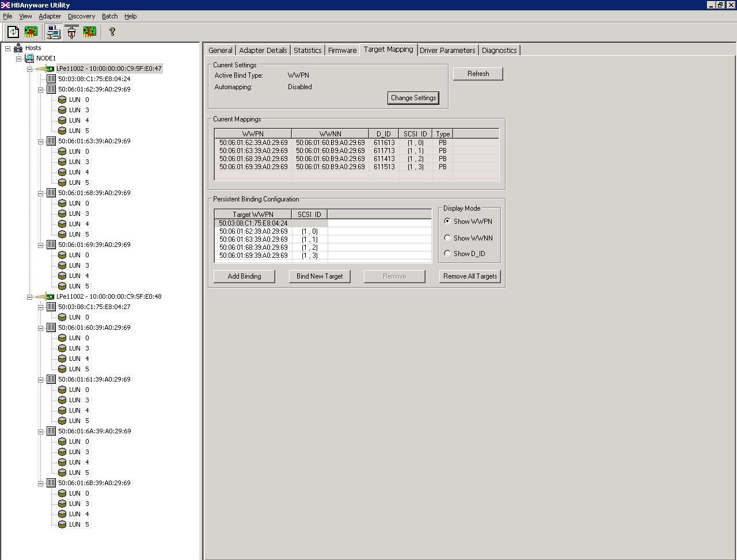This screenshot has width=737, height=560.
Task: Select the Show WWNN radio button
Action: click(x=447, y=238)
